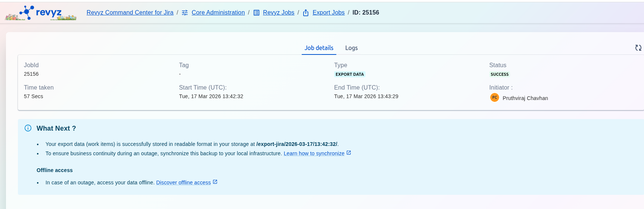Click the Export Jobs share icon
Image resolution: width=644 pixels, height=209 pixels.
click(x=306, y=13)
